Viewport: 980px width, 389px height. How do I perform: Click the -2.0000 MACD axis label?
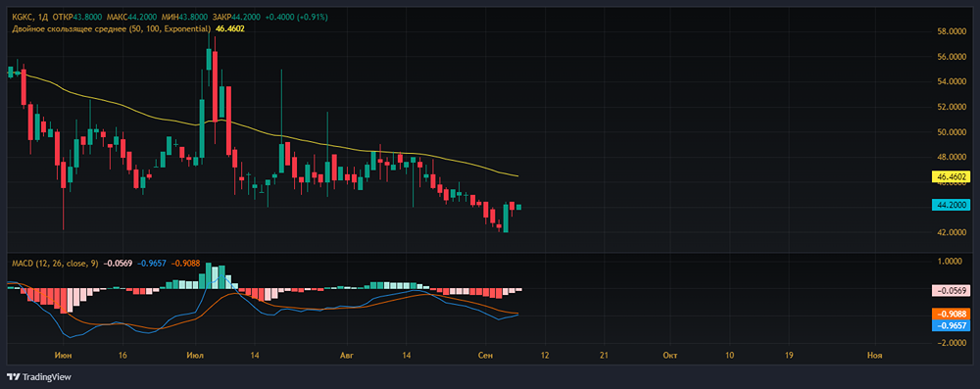coord(953,343)
